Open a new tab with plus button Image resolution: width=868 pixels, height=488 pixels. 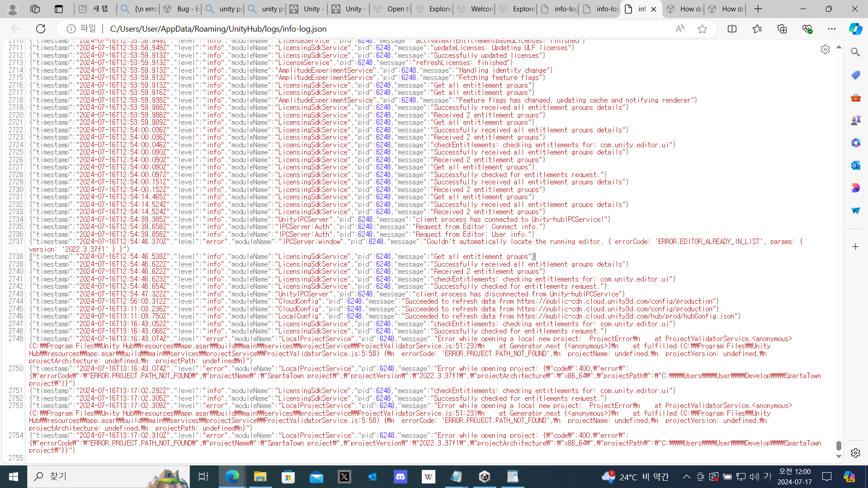click(x=758, y=9)
